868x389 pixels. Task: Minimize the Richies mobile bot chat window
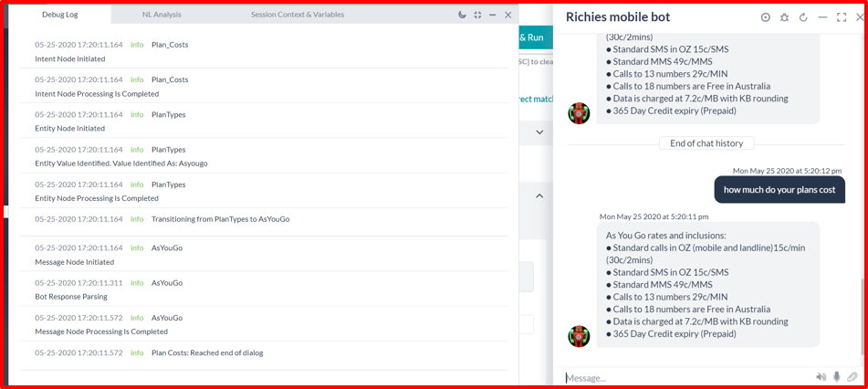click(x=822, y=17)
